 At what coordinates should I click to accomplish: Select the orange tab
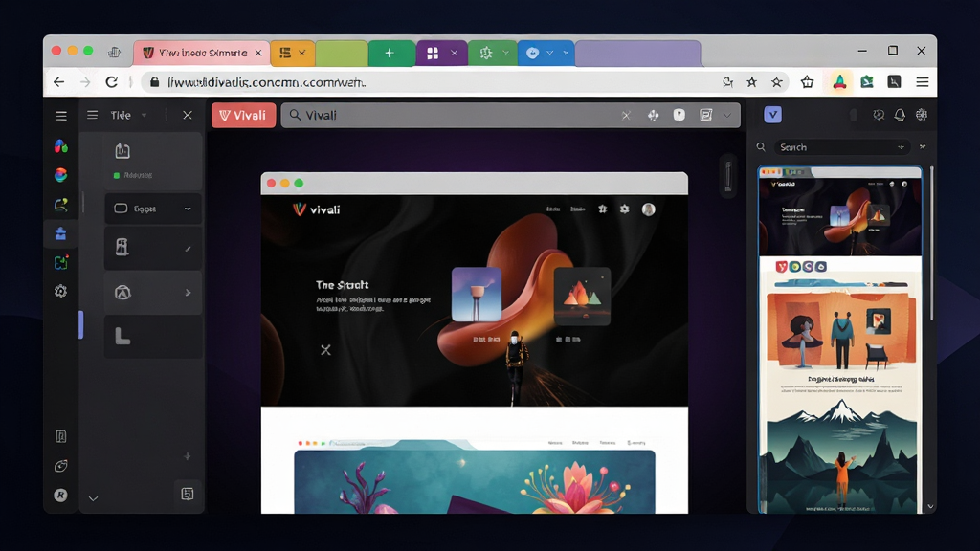pyautogui.click(x=293, y=54)
